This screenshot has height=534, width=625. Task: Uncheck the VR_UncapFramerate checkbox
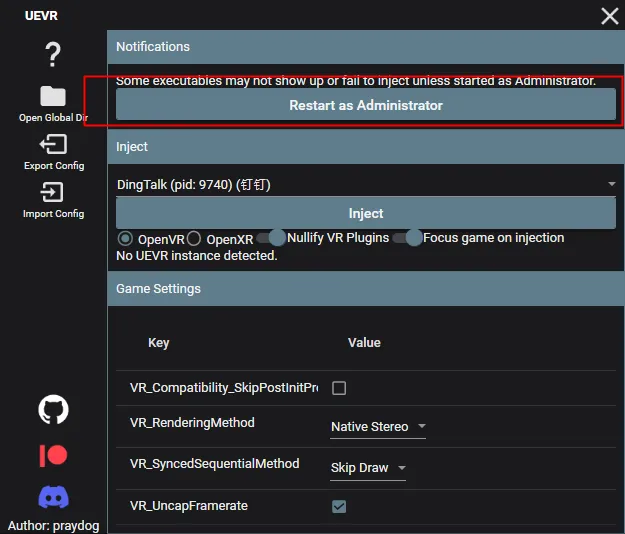click(339, 506)
